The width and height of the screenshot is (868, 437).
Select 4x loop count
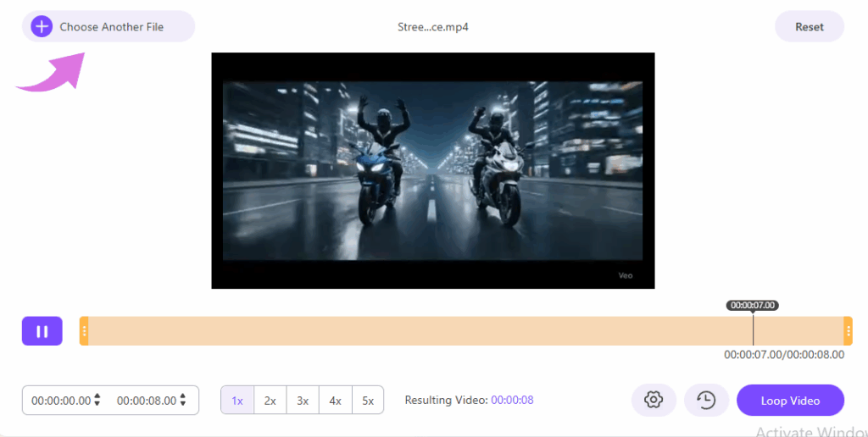pos(336,401)
